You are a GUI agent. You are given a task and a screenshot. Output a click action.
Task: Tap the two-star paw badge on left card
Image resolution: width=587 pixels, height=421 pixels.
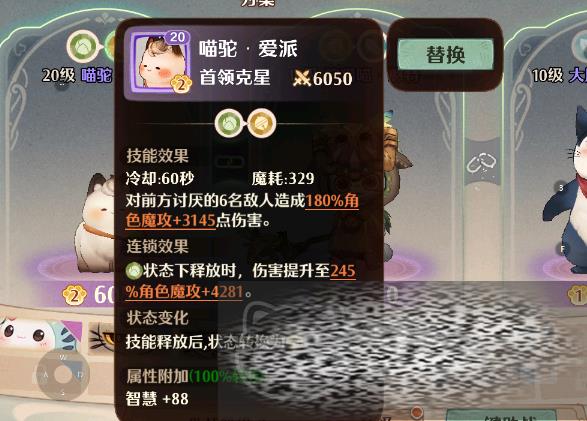[x=74, y=295]
